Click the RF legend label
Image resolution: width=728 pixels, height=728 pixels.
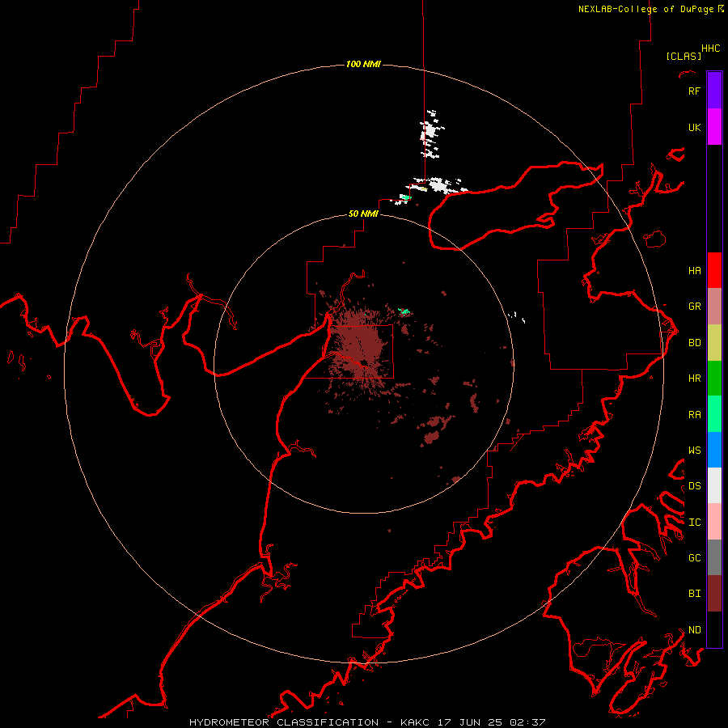point(694,91)
